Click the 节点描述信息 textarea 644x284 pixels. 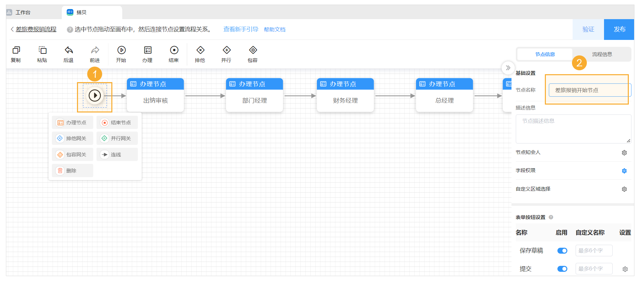coord(573,129)
